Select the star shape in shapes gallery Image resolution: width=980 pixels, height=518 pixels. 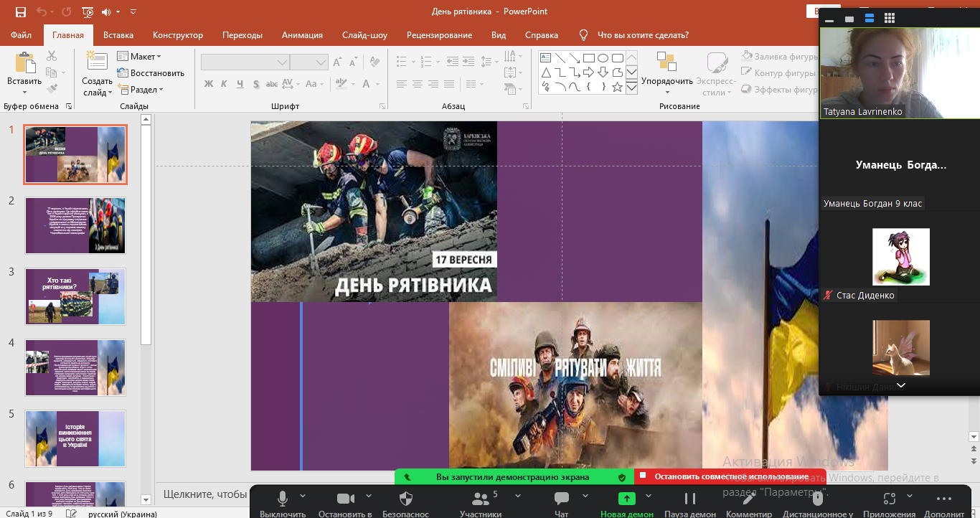point(618,87)
